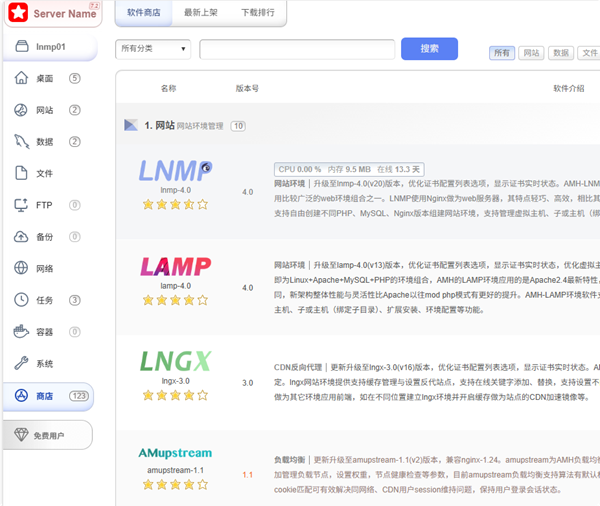
Task: Open 任务 clock task icon
Action: point(21,300)
